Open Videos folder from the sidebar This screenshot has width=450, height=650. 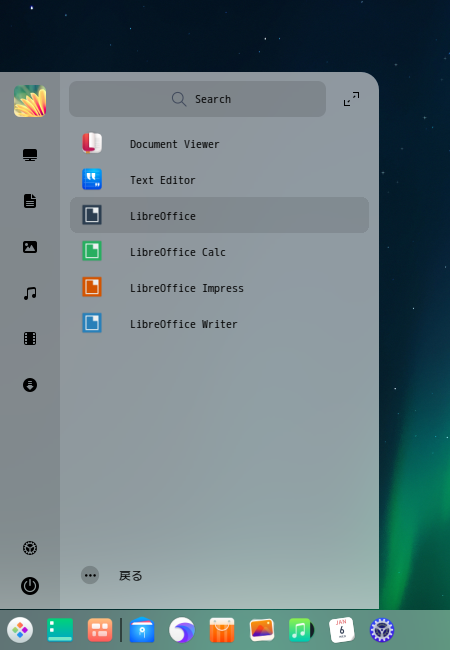coord(30,339)
